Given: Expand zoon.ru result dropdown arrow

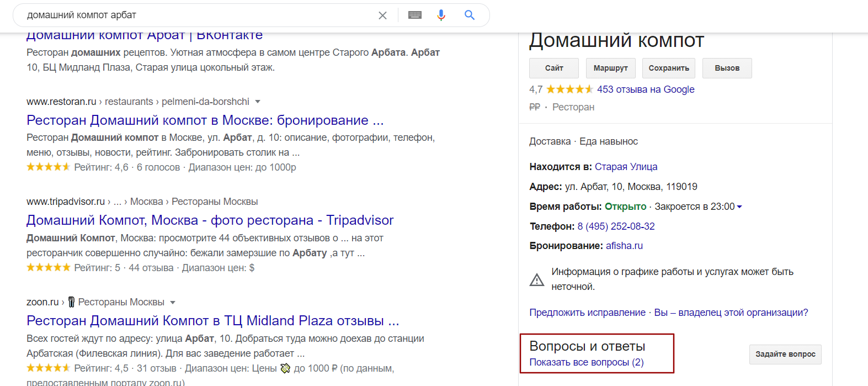Looking at the screenshot, I should point(173,303).
